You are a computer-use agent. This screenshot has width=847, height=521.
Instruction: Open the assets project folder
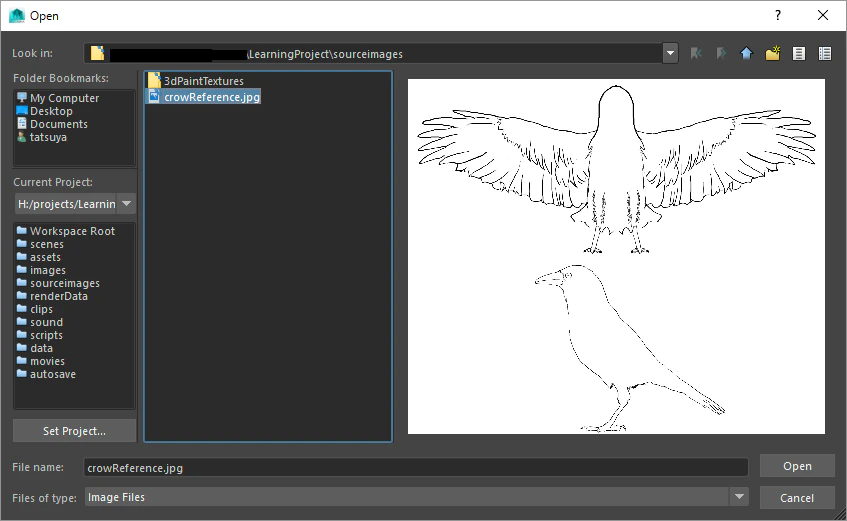coord(39,257)
